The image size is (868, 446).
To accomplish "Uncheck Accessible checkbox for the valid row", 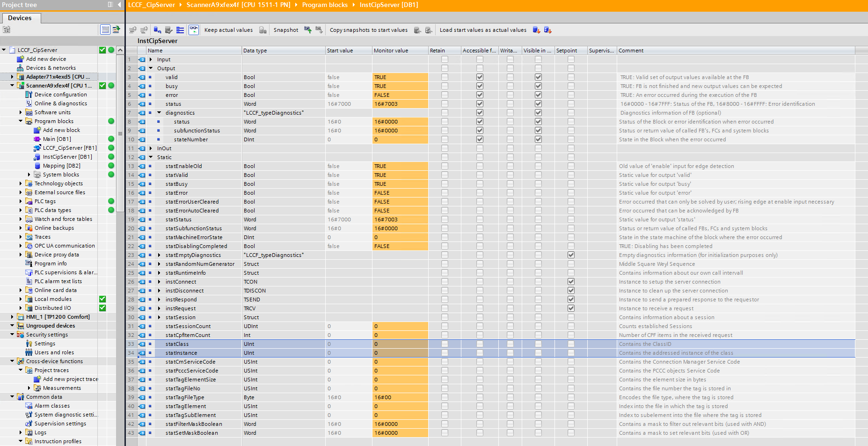I will point(480,77).
